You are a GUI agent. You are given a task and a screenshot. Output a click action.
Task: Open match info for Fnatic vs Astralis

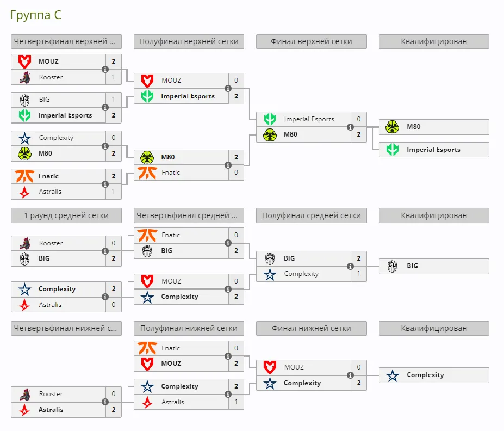pyautogui.click(x=105, y=184)
